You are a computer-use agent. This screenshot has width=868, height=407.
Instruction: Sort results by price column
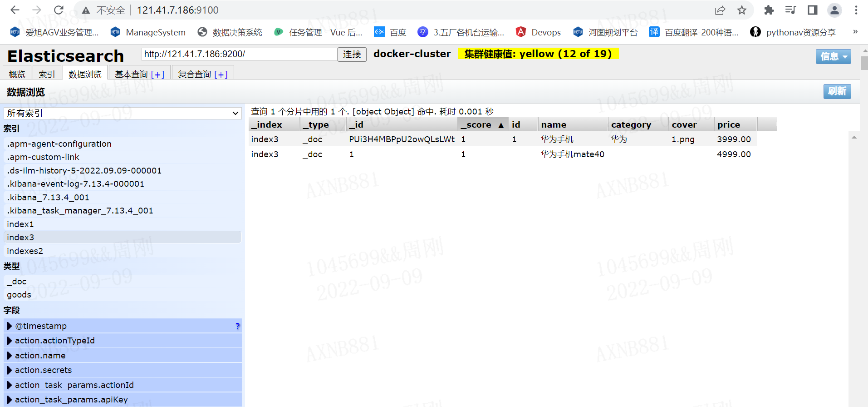(736, 124)
